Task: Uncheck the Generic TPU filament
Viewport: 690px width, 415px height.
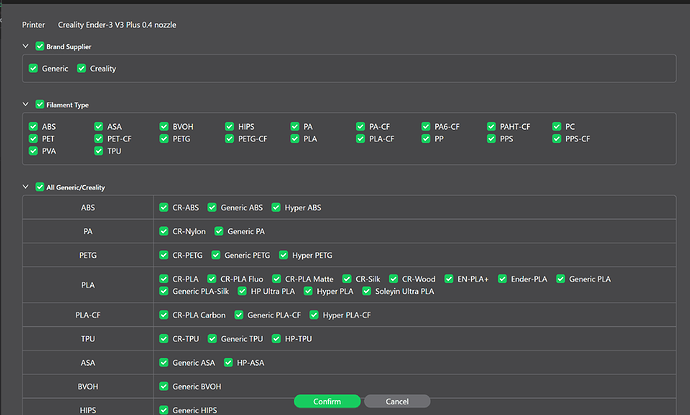Action: 212,338
